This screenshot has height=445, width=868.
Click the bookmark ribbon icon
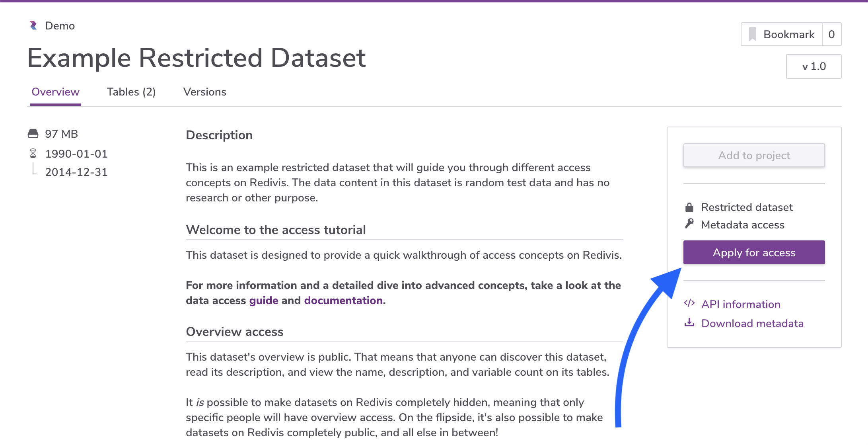point(752,35)
